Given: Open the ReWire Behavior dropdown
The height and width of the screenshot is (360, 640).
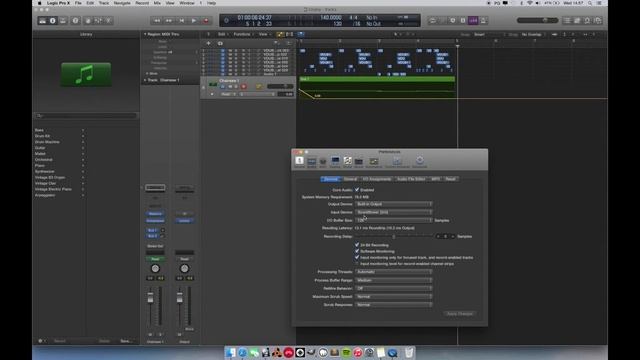Looking at the screenshot, I should (x=393, y=289).
